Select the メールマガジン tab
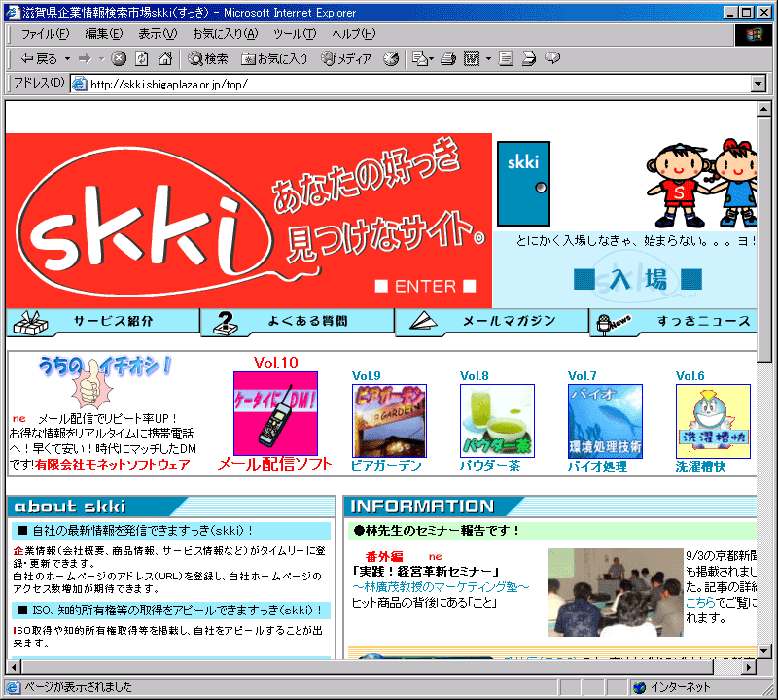778x700 pixels. point(492,322)
